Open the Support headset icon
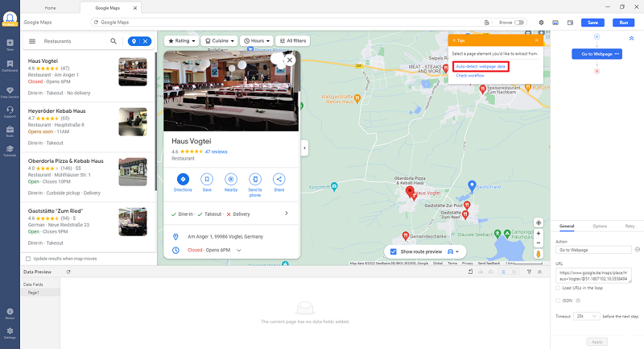The image size is (644, 349). click(x=10, y=112)
